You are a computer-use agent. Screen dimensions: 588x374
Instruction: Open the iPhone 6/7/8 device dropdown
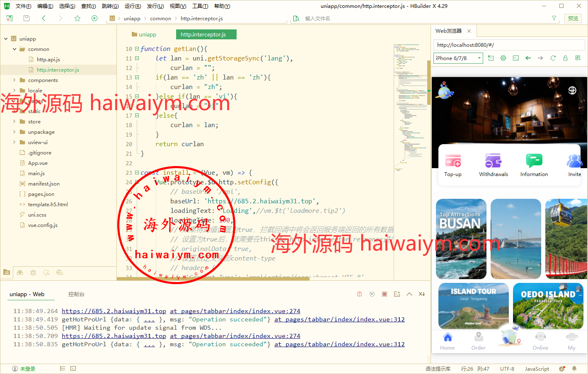[458, 58]
